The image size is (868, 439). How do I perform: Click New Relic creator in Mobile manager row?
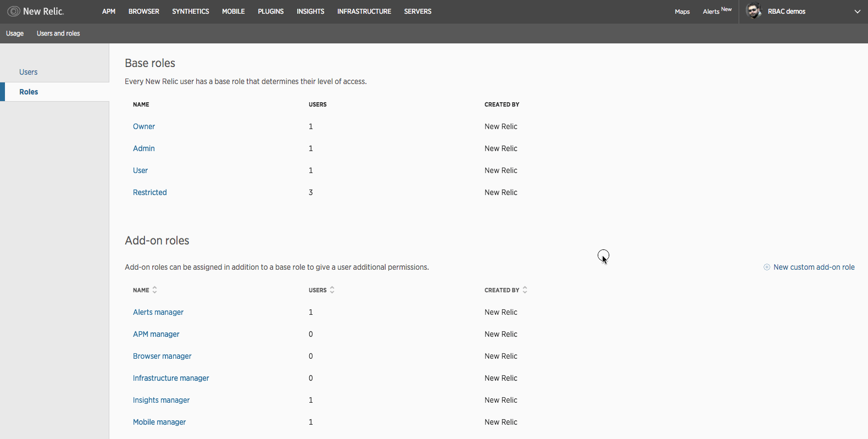point(501,422)
